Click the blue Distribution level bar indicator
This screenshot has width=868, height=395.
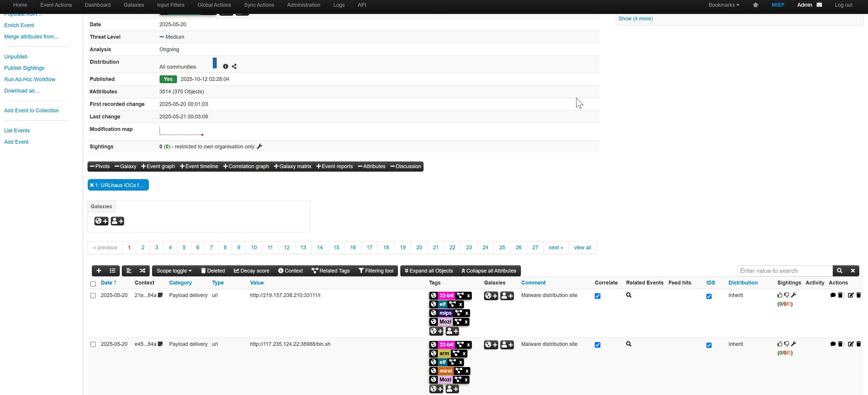pyautogui.click(x=215, y=64)
